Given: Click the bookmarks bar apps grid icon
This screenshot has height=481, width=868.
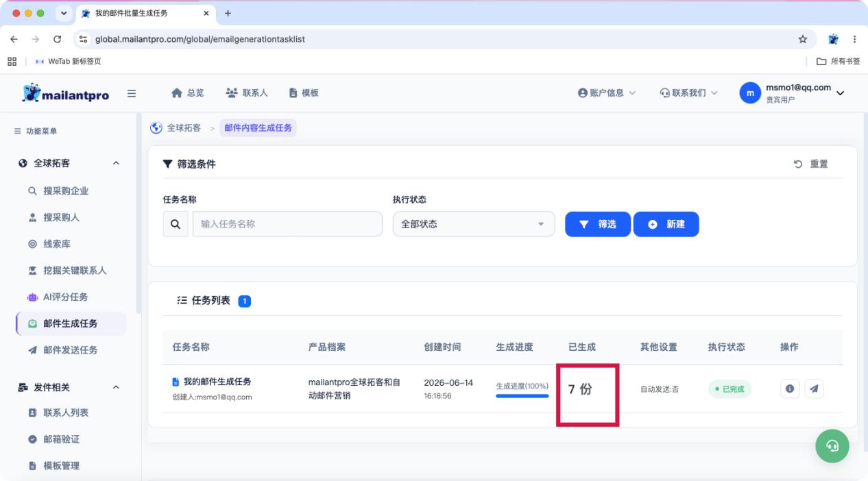Looking at the screenshot, I should click(12, 61).
